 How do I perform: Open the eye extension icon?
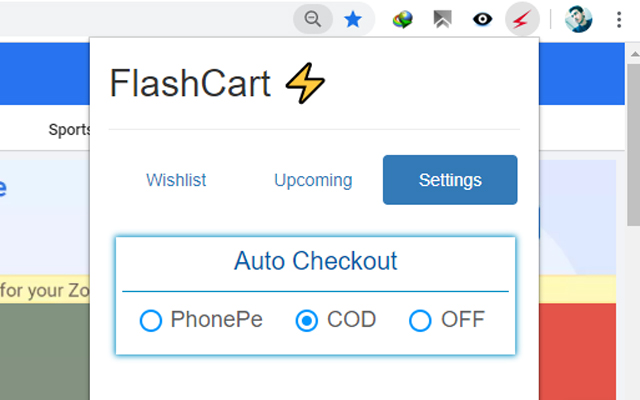coord(482,18)
